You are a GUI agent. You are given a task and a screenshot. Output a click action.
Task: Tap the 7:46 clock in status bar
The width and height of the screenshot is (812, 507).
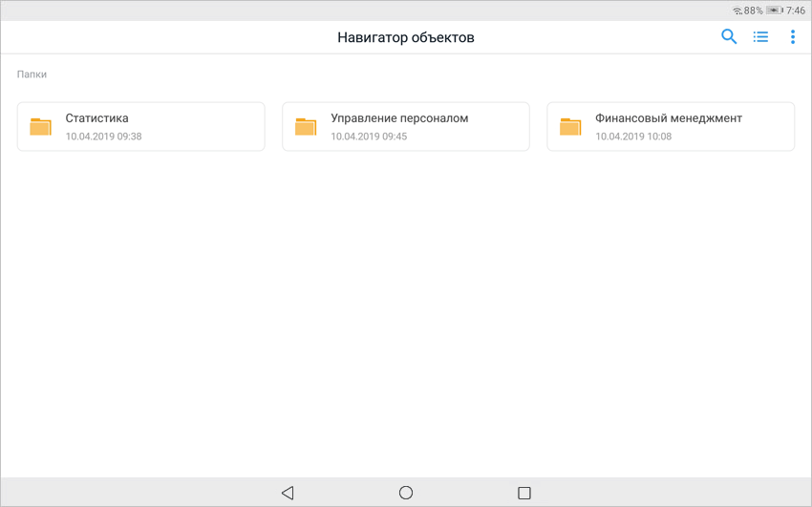click(796, 11)
